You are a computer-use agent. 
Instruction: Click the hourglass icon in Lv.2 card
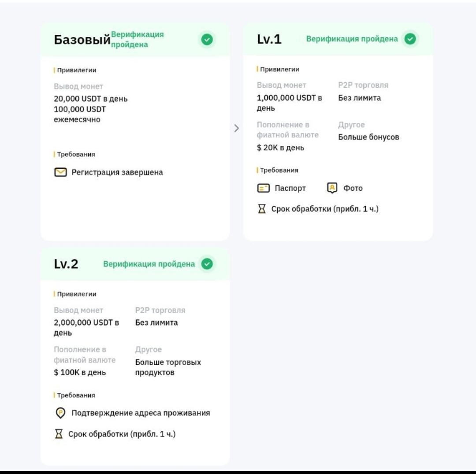click(x=59, y=434)
